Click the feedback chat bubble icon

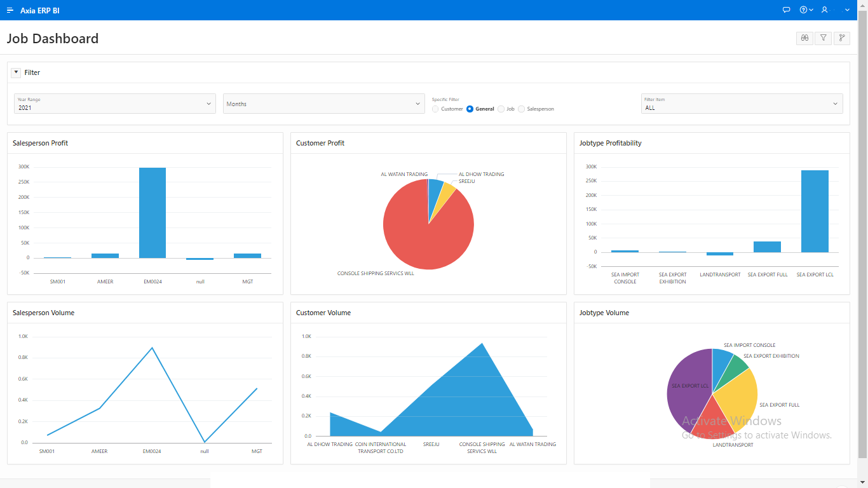786,10
